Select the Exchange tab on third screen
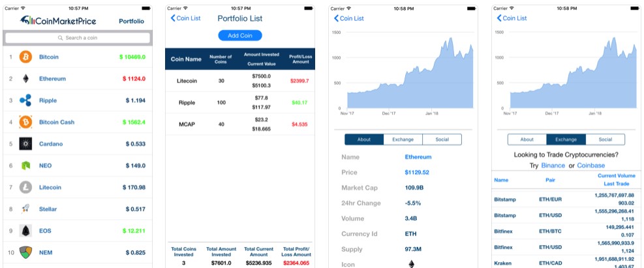This screenshot has height=268, width=644. click(x=403, y=140)
